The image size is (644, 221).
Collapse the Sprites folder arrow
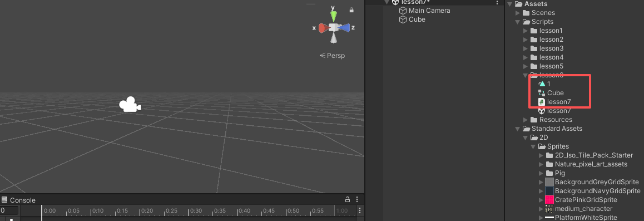tap(533, 146)
